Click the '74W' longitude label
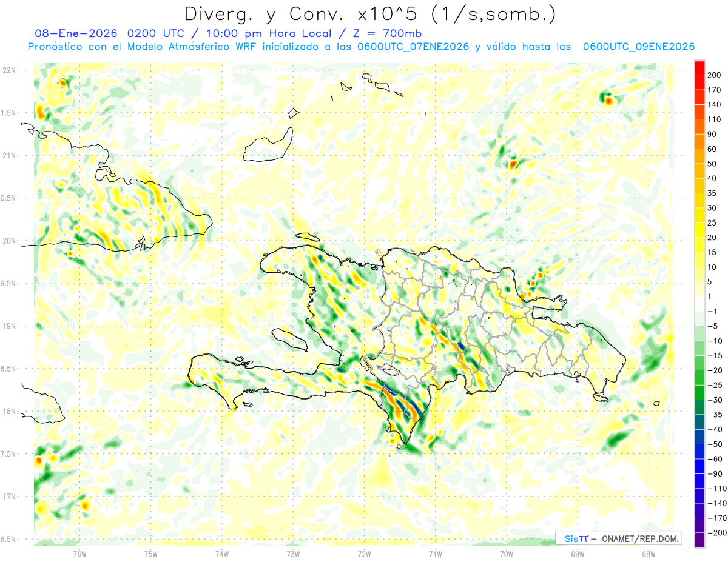This screenshot has width=728, height=562. coord(222,554)
